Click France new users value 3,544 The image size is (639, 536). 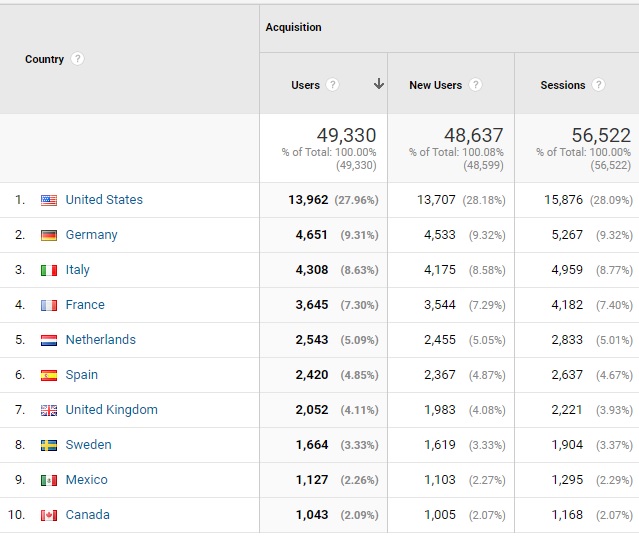pyautogui.click(x=440, y=305)
